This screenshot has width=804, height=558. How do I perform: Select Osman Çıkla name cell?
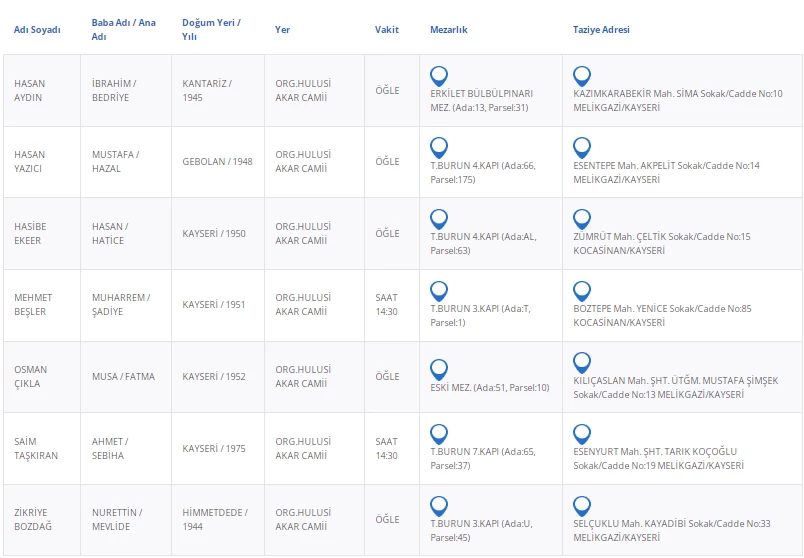click(x=30, y=376)
